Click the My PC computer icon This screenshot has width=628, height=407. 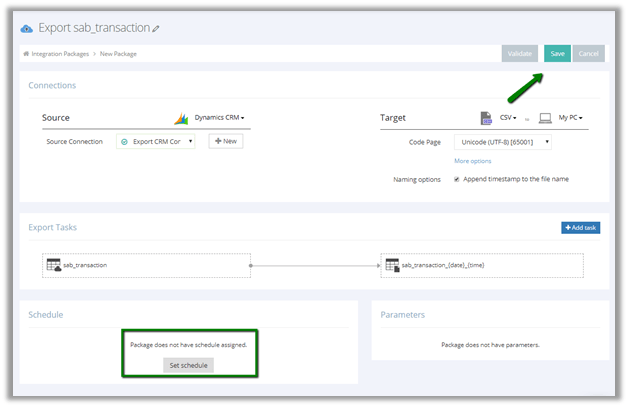click(x=545, y=118)
